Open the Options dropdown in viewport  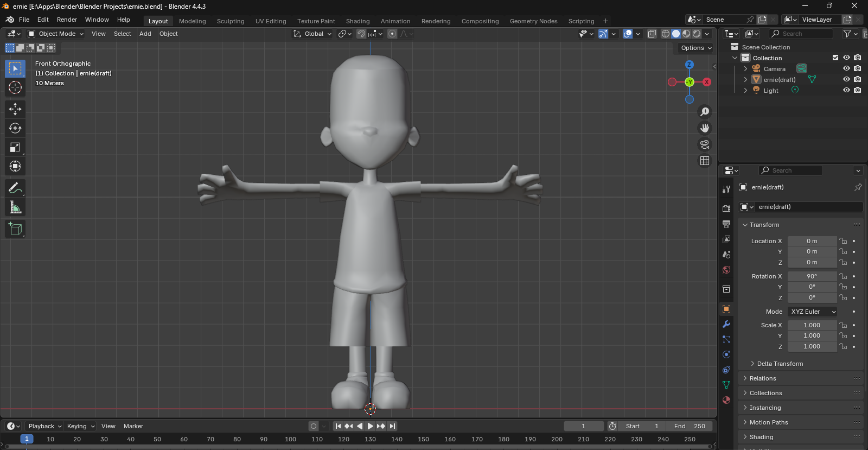696,48
